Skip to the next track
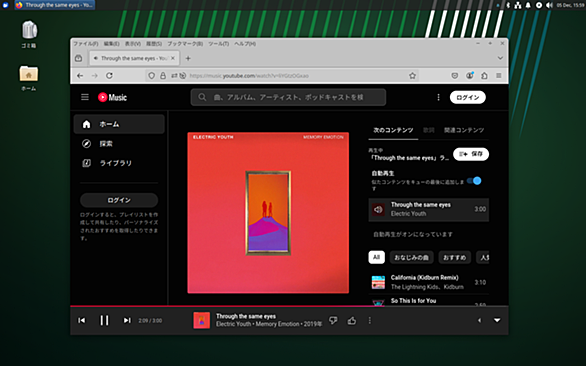Image resolution: width=586 pixels, height=366 pixels. [127, 320]
